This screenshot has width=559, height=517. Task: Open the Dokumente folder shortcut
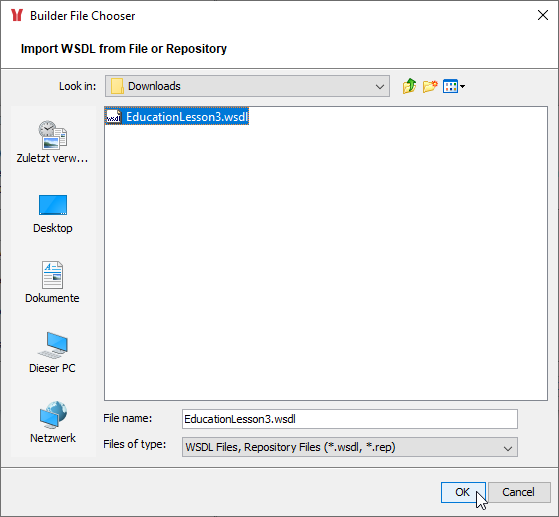coord(52,282)
